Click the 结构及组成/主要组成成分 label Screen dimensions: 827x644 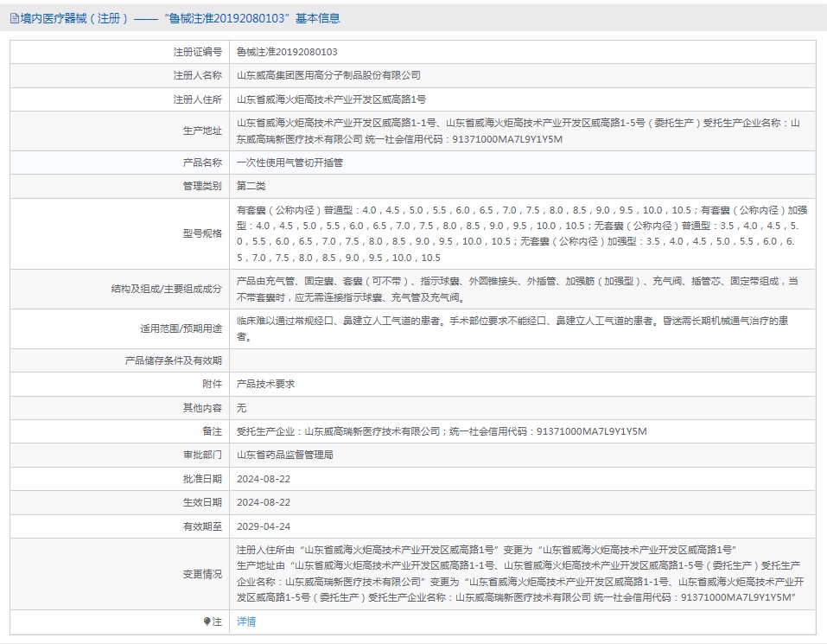pos(167,289)
